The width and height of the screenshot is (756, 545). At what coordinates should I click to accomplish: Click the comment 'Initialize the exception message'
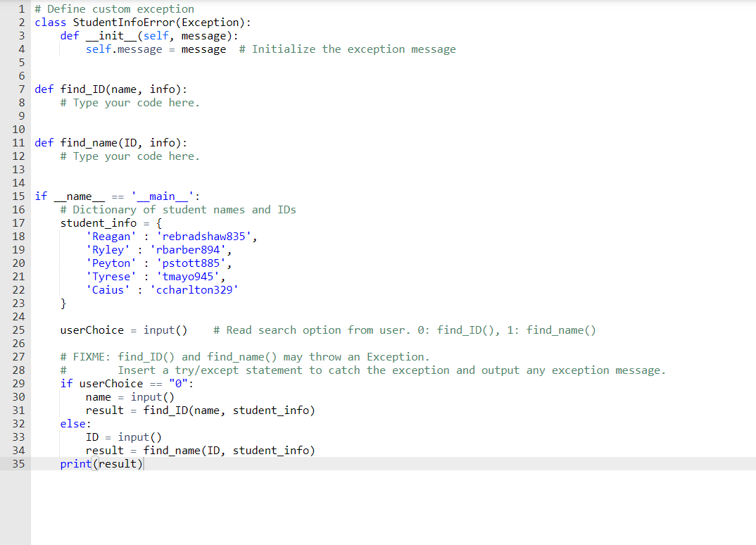(353, 50)
